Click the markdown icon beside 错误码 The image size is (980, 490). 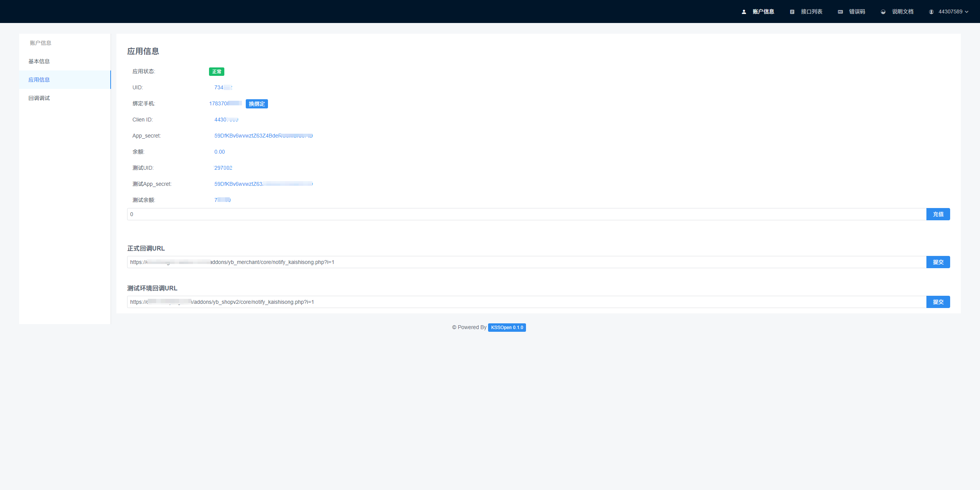[x=840, y=12]
